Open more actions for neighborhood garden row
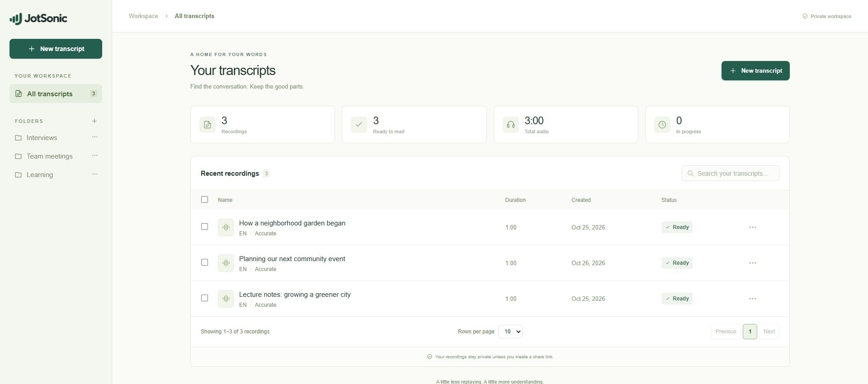This screenshot has height=384, width=868. [753, 227]
